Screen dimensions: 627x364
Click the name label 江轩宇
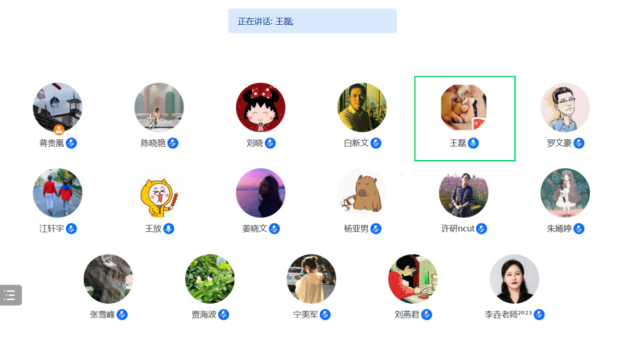click(52, 229)
